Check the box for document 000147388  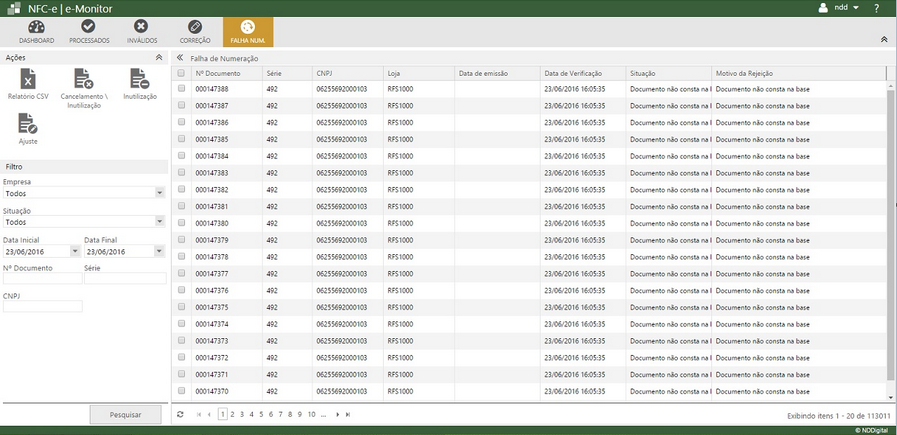[x=182, y=89]
